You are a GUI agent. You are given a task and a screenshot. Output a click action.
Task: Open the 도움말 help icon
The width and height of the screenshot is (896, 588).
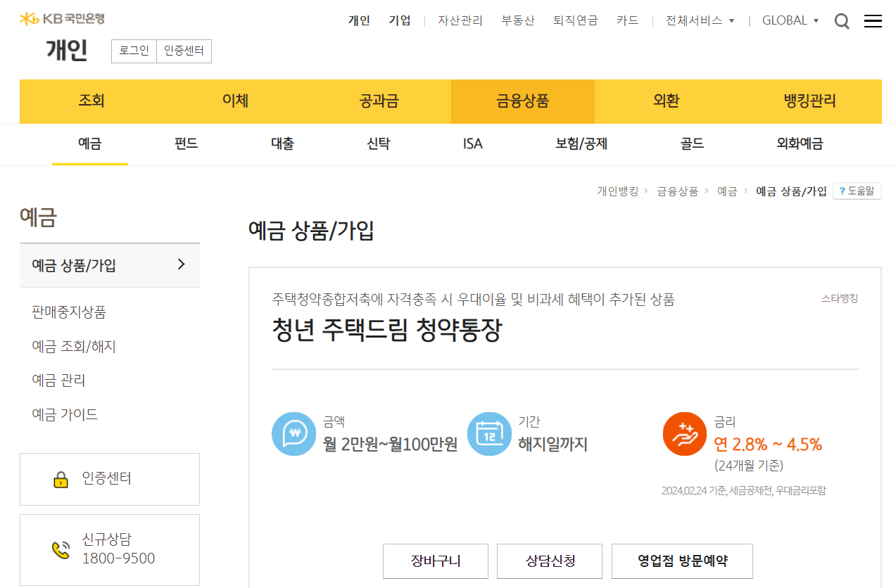click(857, 191)
